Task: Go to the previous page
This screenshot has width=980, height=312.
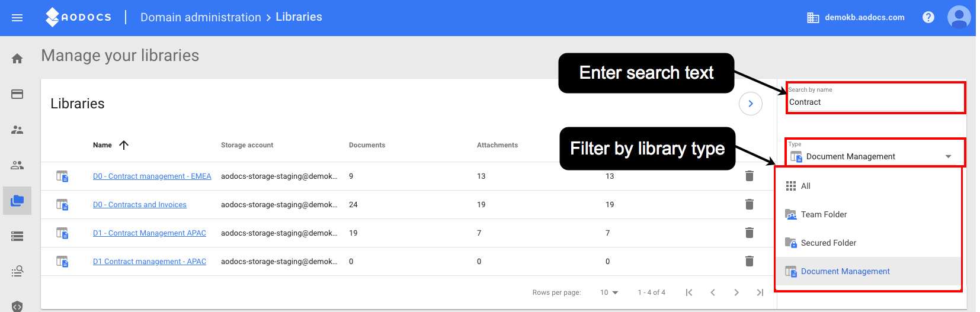Action: 713,292
